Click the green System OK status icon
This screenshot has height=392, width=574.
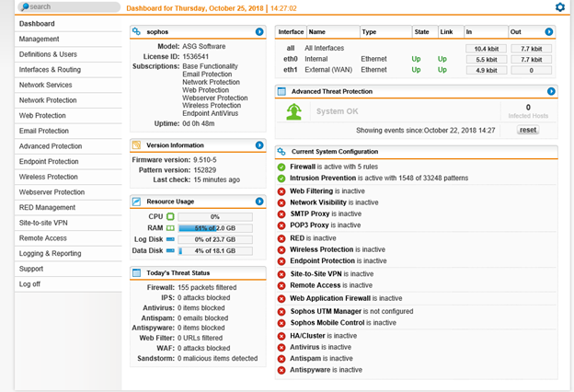pos(293,111)
